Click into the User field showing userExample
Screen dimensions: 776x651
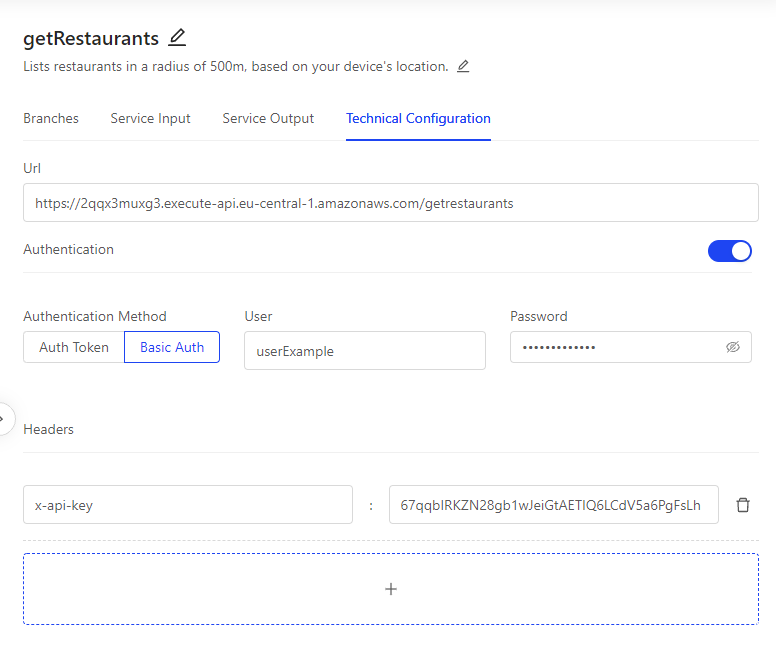click(x=365, y=351)
